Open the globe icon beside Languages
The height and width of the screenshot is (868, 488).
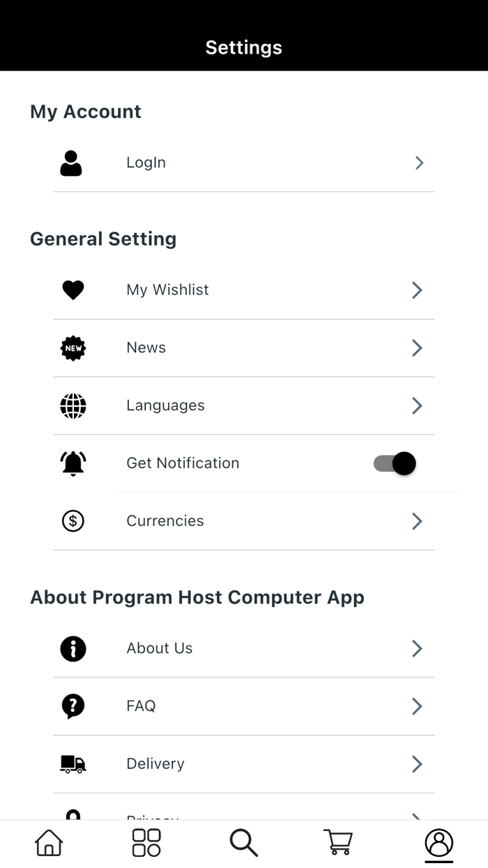(73, 405)
